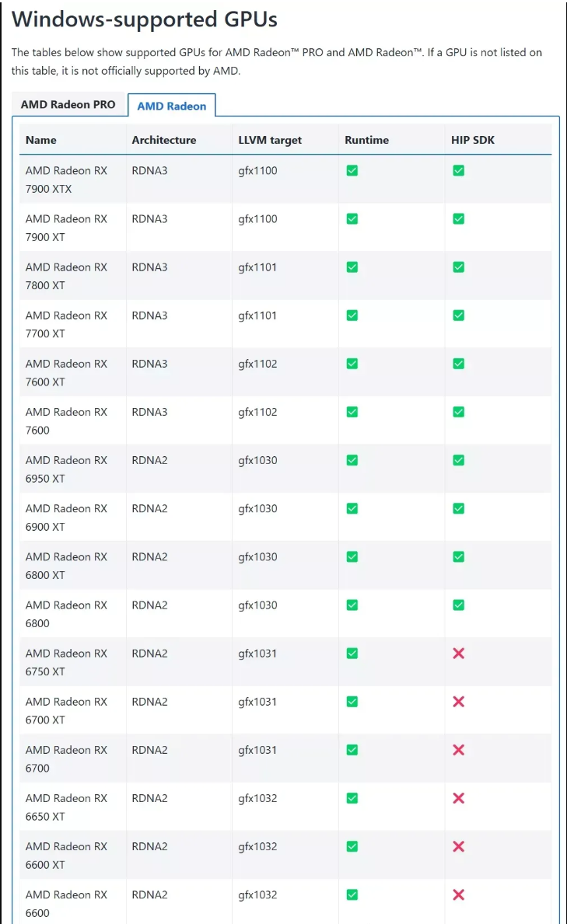Click the HIP SDK checkmark for RX 6800 XT
Screen dimensions: 567x924
pyautogui.click(x=458, y=557)
